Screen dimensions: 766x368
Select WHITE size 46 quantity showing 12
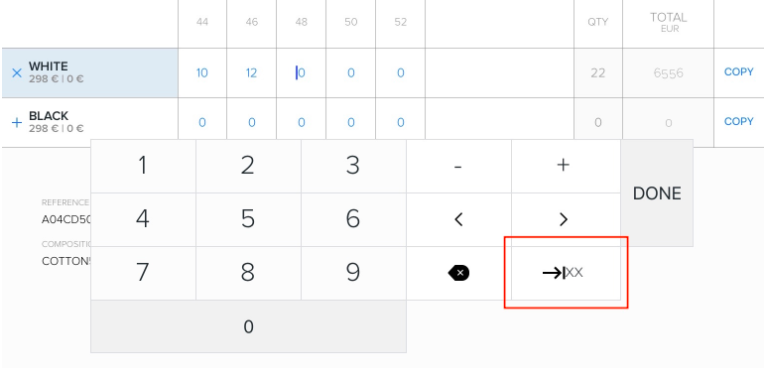[252, 73]
